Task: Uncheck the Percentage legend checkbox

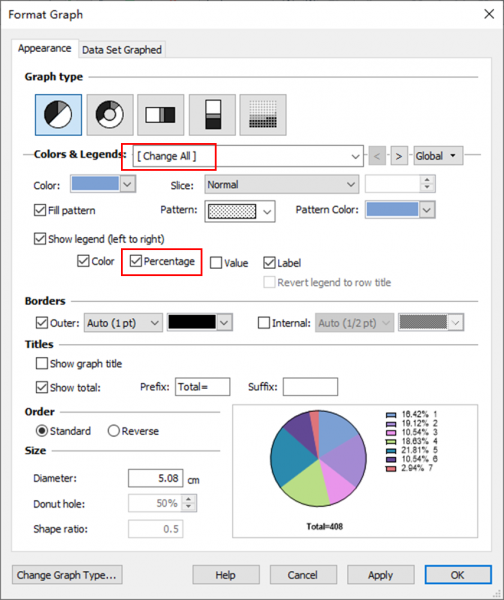Action: click(x=135, y=261)
